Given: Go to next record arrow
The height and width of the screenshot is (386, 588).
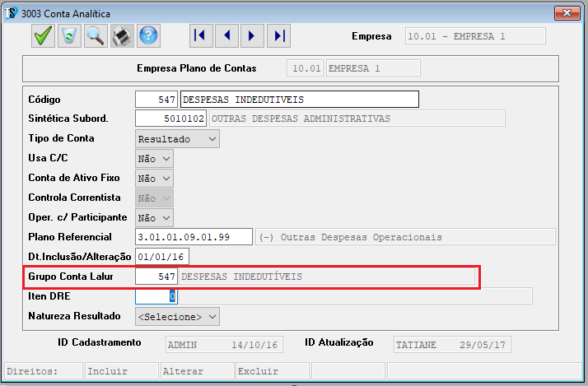Looking at the screenshot, I should 252,36.
